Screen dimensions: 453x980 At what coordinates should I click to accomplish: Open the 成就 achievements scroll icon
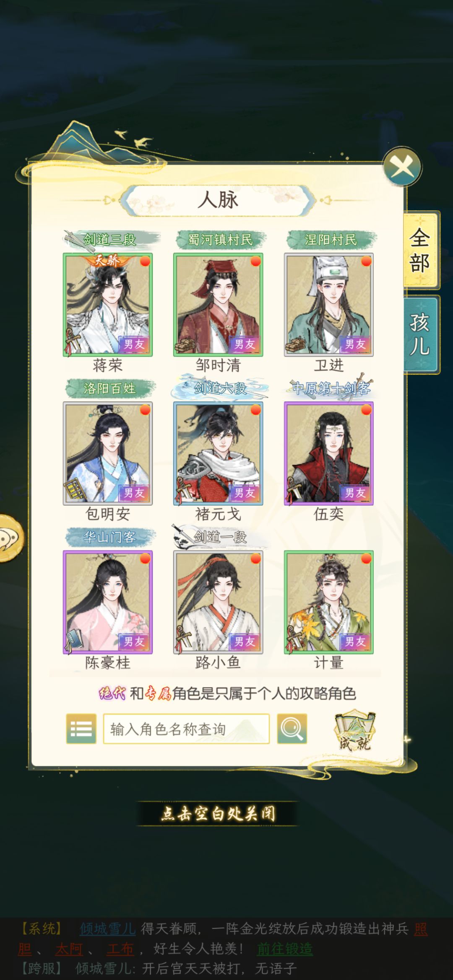tap(355, 730)
